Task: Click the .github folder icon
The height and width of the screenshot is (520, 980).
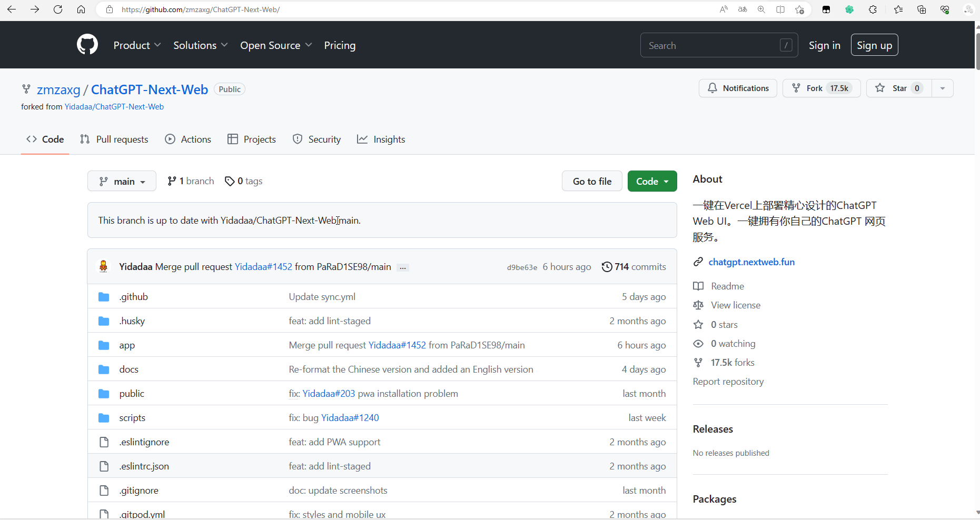Action: click(x=104, y=297)
